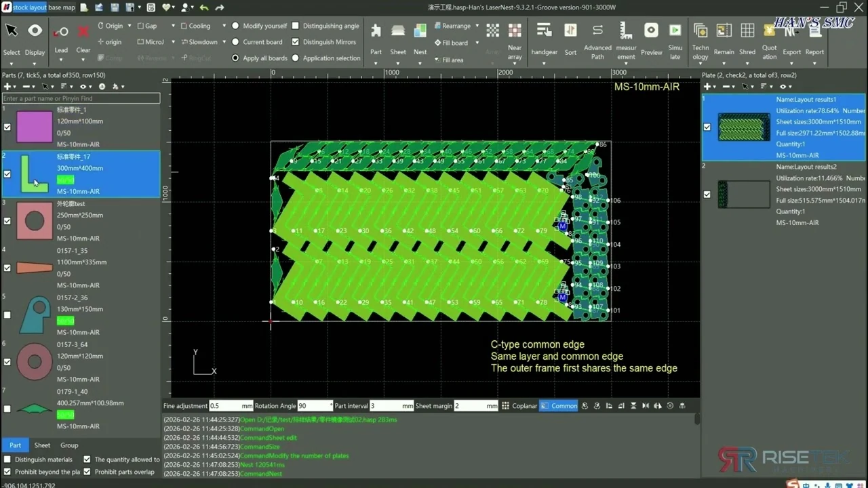868x488 pixels.
Task: Switch to the Group tab
Action: 69,445
